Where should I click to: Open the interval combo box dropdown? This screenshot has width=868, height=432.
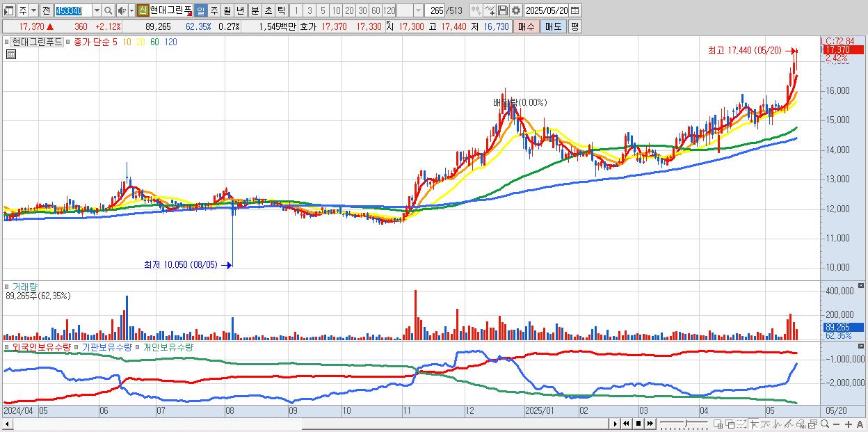coord(418,10)
